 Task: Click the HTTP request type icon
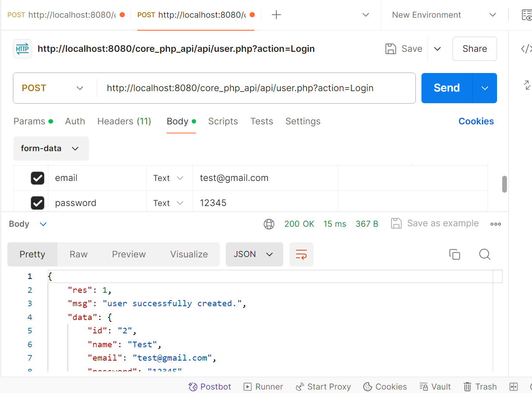(x=22, y=49)
